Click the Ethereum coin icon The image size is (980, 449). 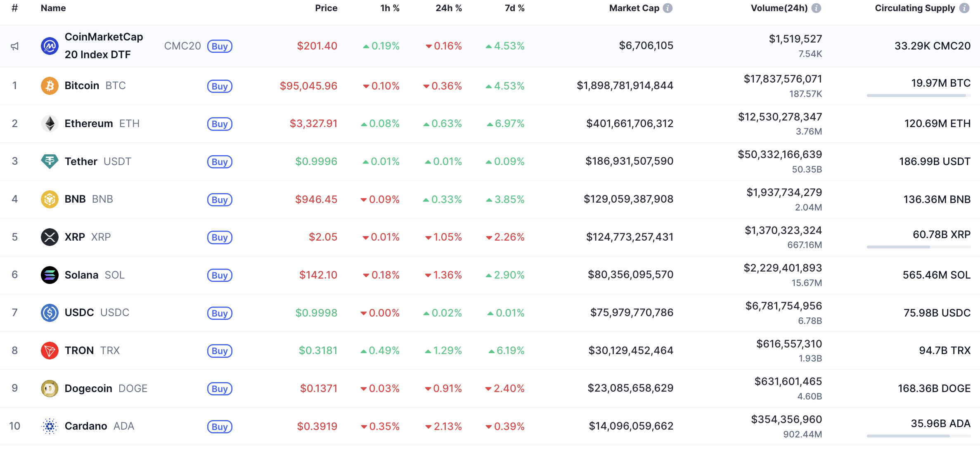pos(49,123)
